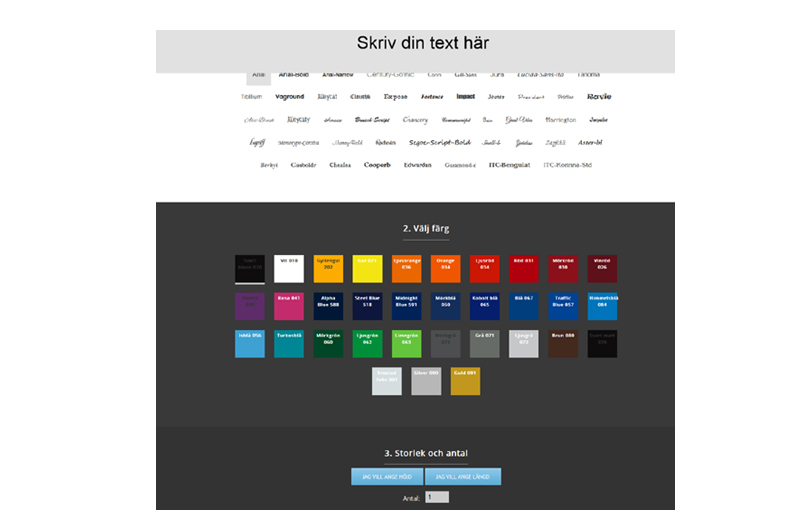Viewport: 800px width, 531px height.
Task: Select the Traffic Blue 057 swatch
Action: (x=563, y=306)
